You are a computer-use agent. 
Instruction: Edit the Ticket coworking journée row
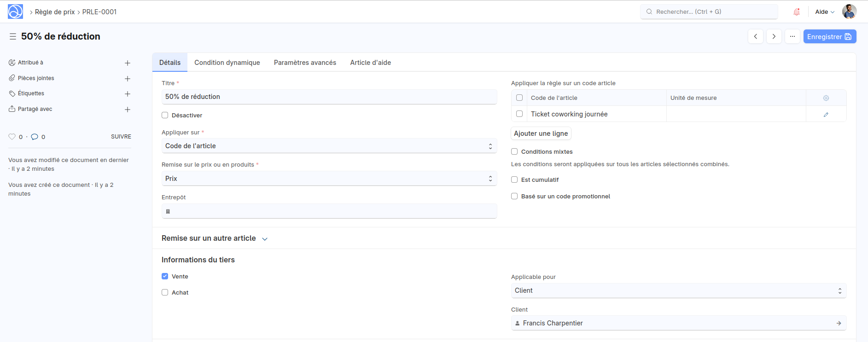click(826, 114)
